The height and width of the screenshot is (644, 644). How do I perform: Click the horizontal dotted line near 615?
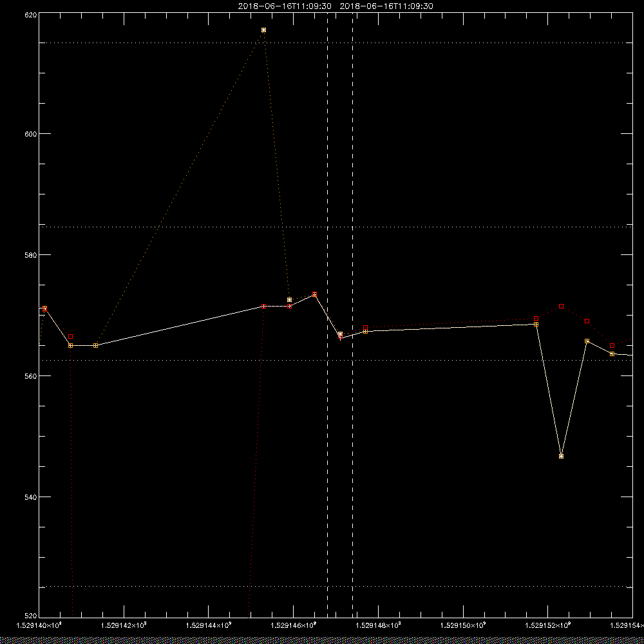pos(336,43)
